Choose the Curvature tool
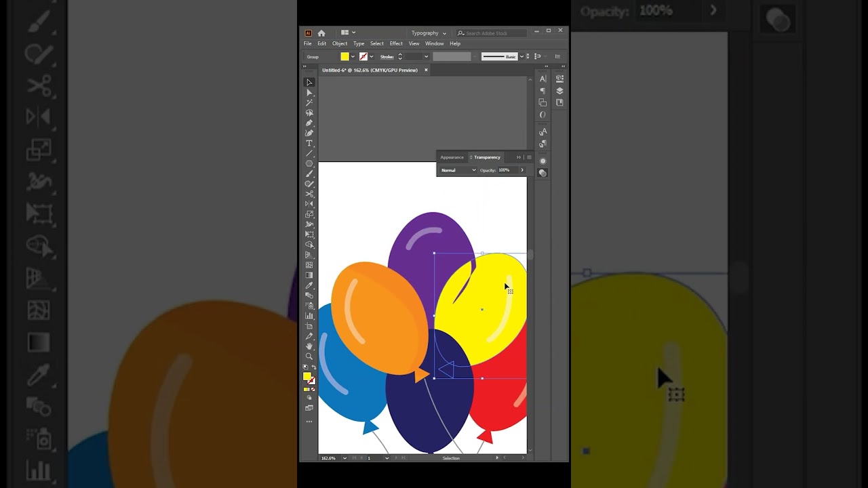Viewport: 868px width, 488px height. [309, 133]
